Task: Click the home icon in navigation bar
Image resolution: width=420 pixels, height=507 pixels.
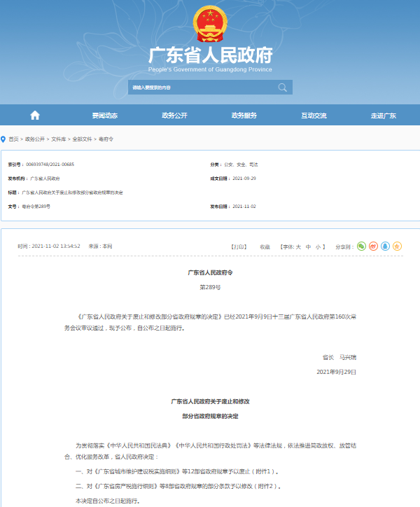Action: point(35,116)
